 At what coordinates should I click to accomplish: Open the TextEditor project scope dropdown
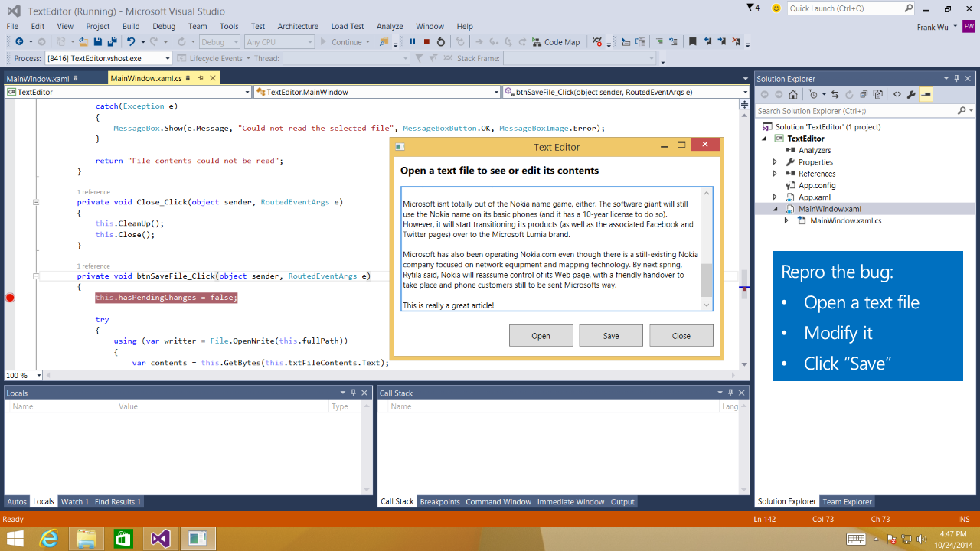point(247,92)
